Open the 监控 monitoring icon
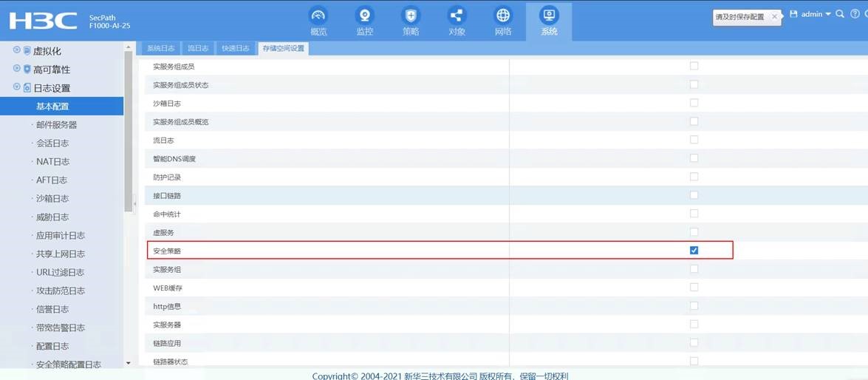The height and width of the screenshot is (380, 868). coord(365,15)
